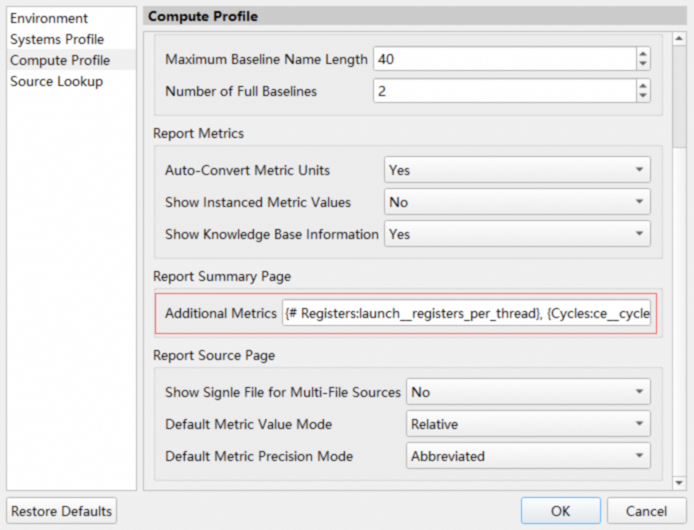Click the Number of Full Baselines field

pyautogui.click(x=503, y=91)
